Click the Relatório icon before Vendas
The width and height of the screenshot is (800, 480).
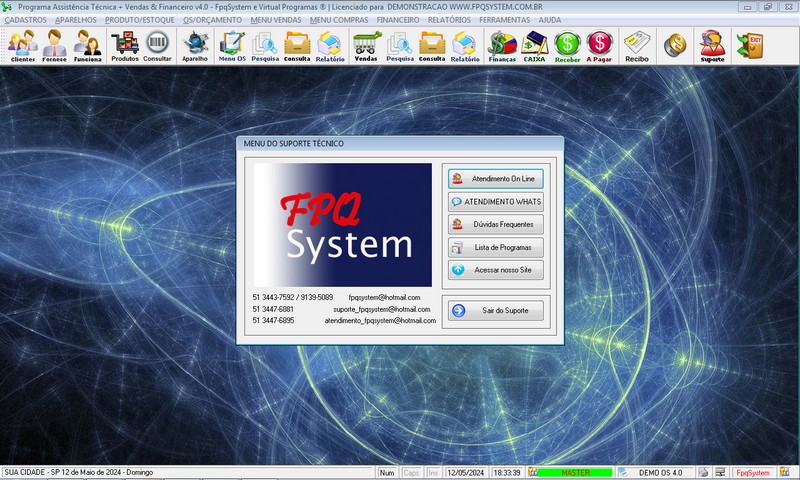click(x=330, y=46)
